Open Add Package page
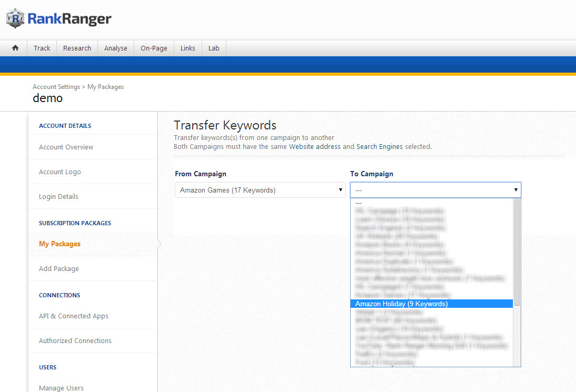Screen dimensions: 576x392 [x=59, y=268]
